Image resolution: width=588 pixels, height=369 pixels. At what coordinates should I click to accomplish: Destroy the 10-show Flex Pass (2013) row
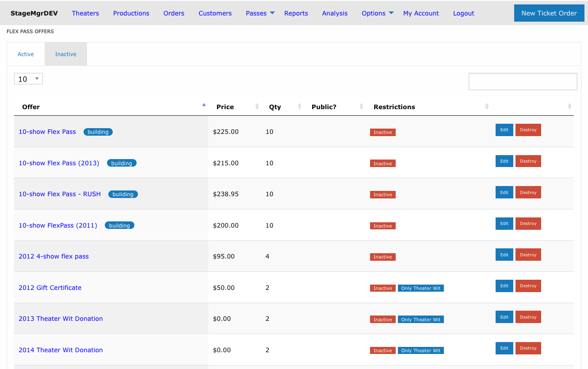coord(528,161)
